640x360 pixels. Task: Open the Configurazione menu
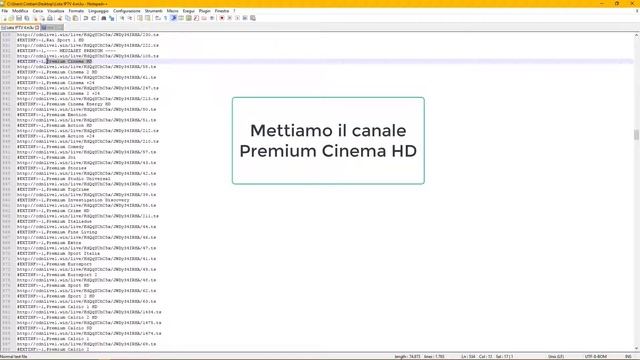click(x=127, y=11)
